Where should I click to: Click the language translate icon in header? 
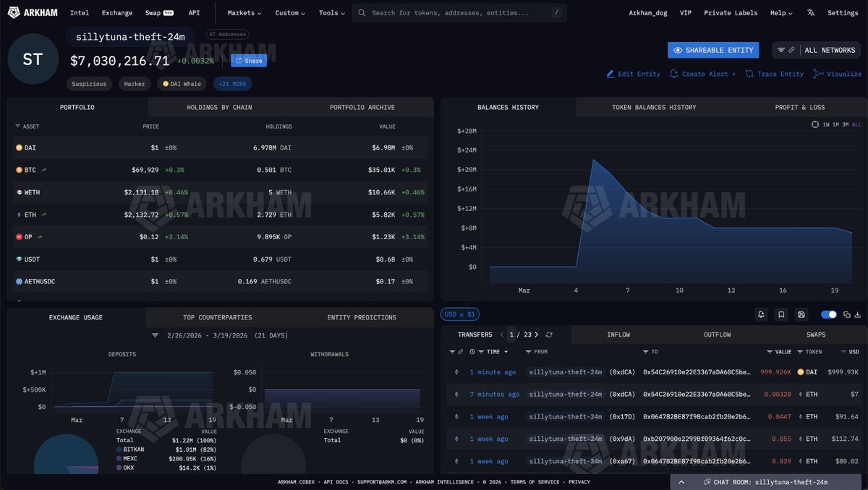[810, 13]
